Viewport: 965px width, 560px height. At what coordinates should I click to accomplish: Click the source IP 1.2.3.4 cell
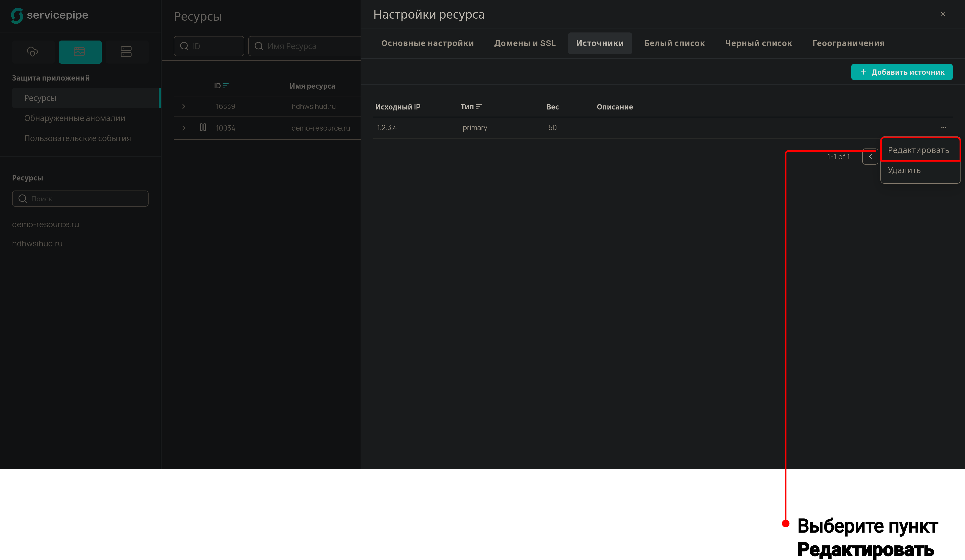coord(387,127)
